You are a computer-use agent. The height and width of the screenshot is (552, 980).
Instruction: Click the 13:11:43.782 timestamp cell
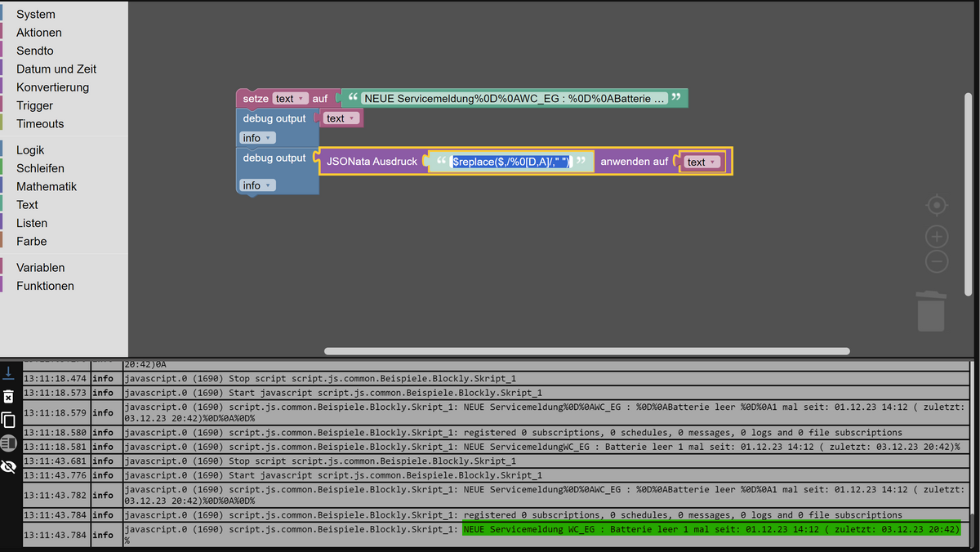pos(56,495)
